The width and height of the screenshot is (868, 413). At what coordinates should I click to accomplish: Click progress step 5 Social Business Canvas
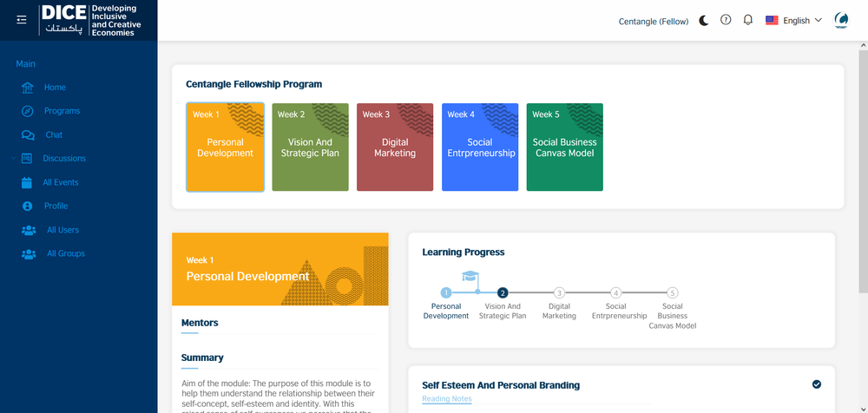pos(672,293)
